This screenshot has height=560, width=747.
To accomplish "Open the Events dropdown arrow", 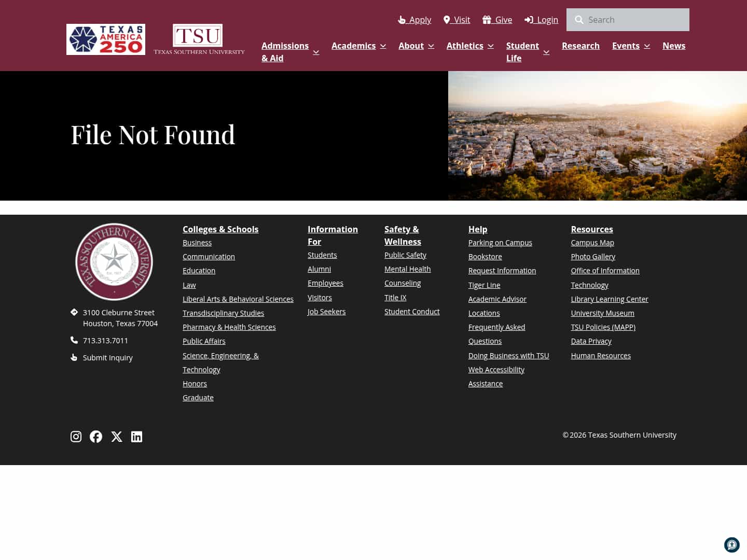I will coord(647,46).
